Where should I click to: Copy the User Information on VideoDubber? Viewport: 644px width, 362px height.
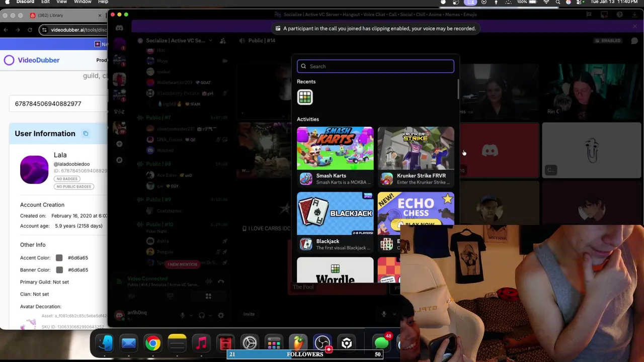(x=86, y=133)
